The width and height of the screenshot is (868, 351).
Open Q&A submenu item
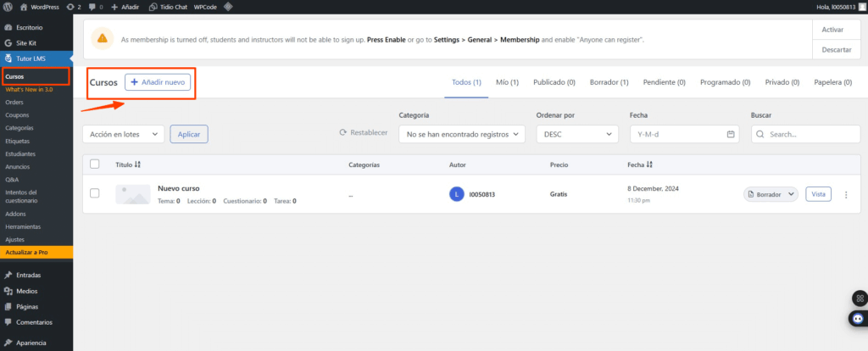12,180
